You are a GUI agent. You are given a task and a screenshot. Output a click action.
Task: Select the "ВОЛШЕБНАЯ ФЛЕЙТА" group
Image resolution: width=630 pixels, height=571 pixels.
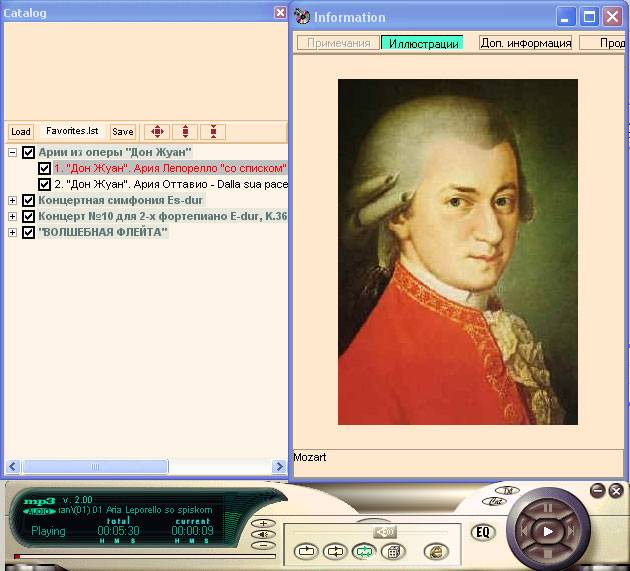tap(102, 232)
